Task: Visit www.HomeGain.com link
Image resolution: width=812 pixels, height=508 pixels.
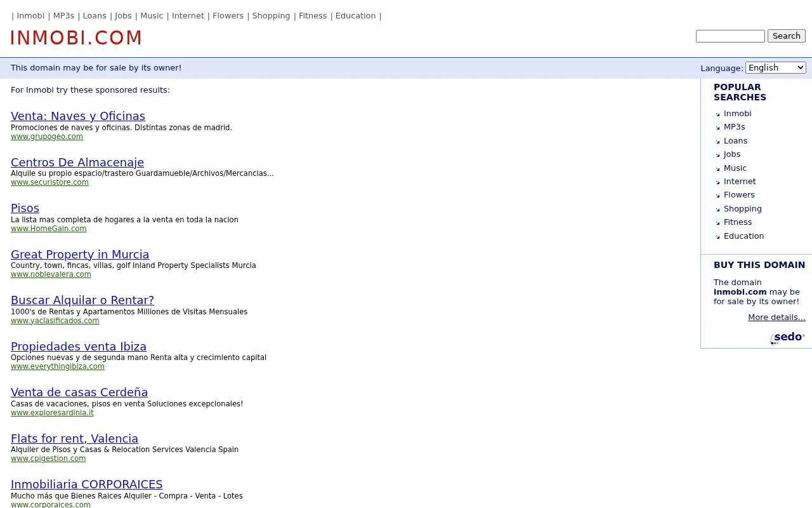Action: 49,229
